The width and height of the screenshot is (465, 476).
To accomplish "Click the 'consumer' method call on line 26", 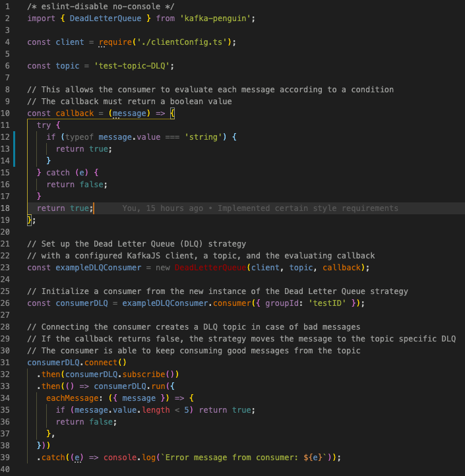I will click(232, 303).
